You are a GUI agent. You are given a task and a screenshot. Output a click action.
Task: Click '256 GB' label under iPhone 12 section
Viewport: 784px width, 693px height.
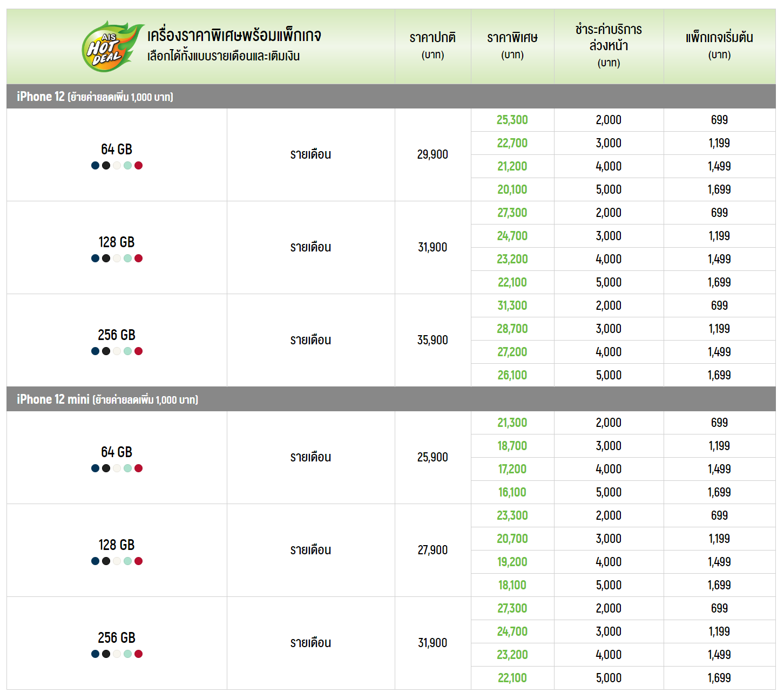click(x=117, y=335)
